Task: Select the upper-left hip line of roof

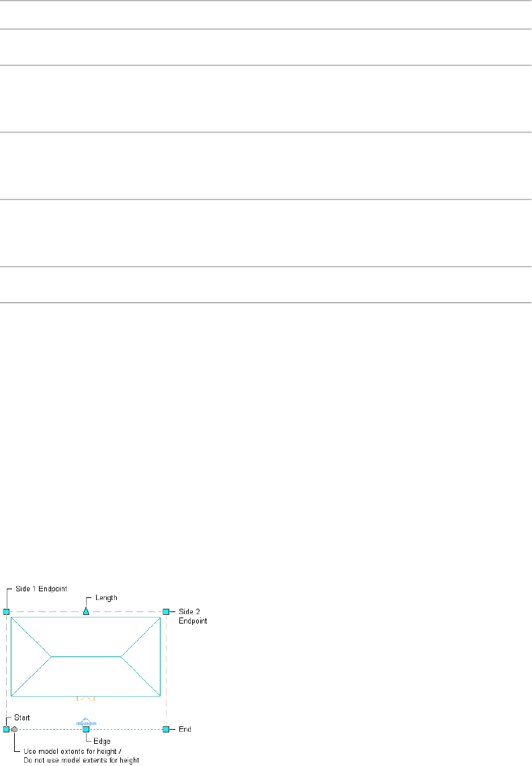Action: [31, 636]
